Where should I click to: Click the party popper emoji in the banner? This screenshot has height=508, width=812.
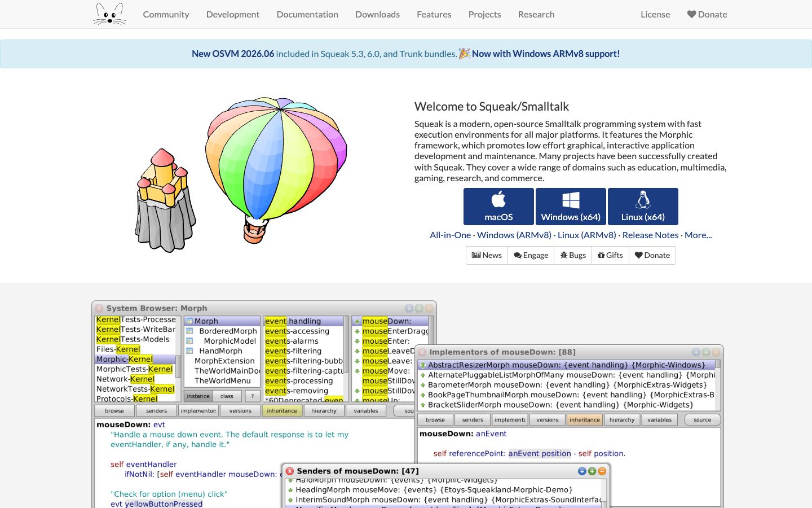(x=464, y=54)
